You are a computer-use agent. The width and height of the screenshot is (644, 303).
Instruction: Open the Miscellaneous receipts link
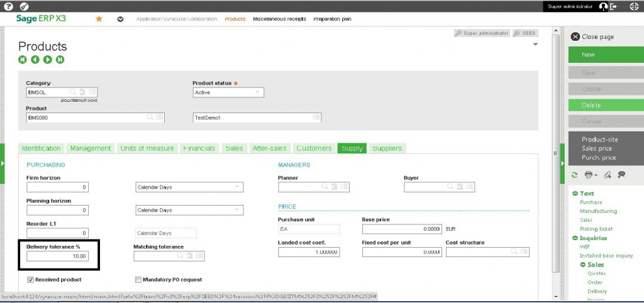(x=279, y=19)
